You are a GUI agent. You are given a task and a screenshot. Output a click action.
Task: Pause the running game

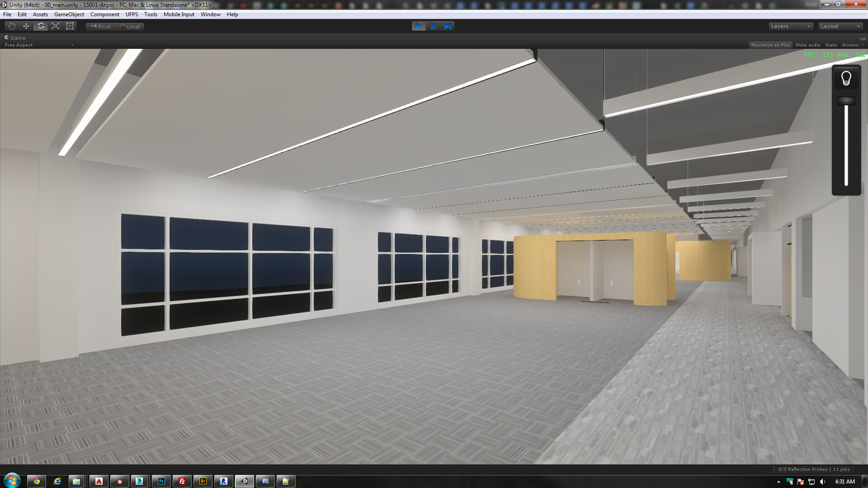pyautogui.click(x=433, y=26)
